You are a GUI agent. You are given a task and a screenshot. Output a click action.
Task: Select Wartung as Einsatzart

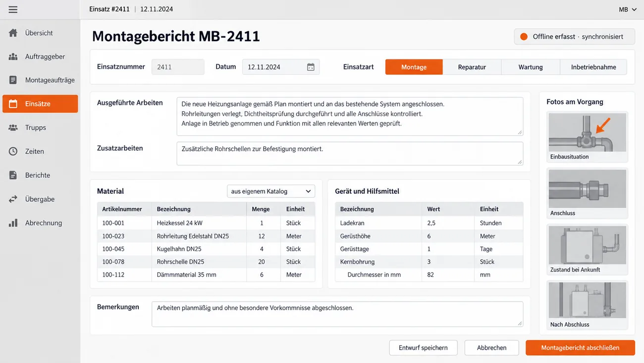pyautogui.click(x=531, y=67)
